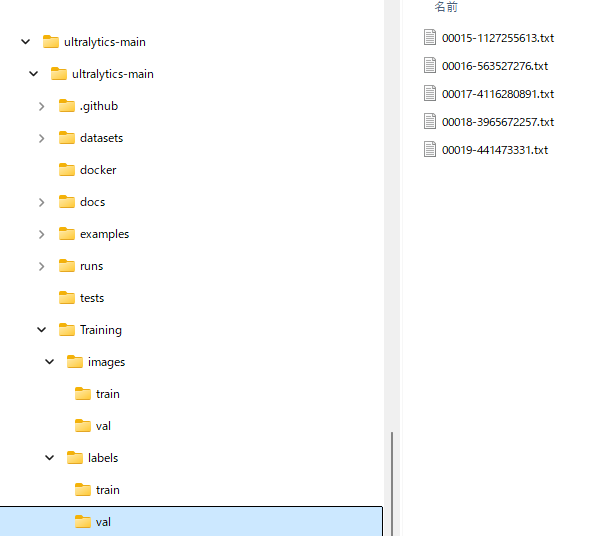Select the .github label in the tree

point(99,106)
